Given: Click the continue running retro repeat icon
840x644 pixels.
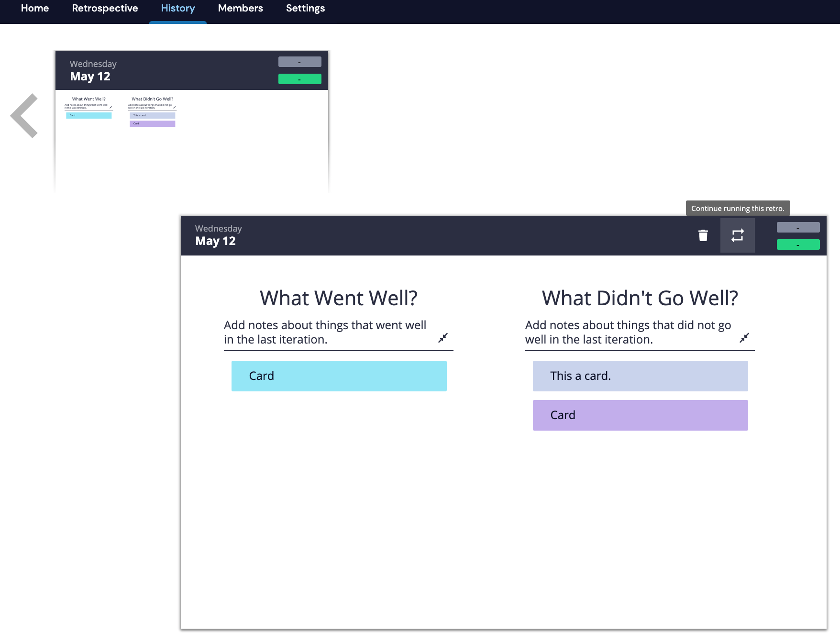Looking at the screenshot, I should (x=737, y=235).
